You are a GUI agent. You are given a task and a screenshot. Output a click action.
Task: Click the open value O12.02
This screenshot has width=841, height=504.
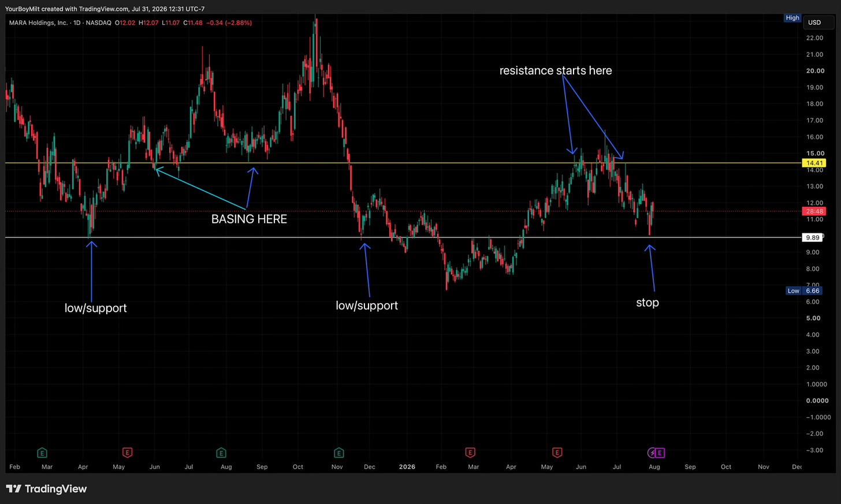pos(125,23)
